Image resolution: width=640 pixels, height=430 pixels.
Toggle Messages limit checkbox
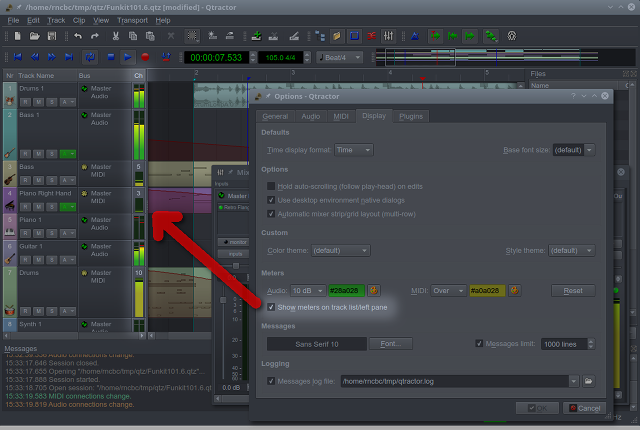[479, 344]
